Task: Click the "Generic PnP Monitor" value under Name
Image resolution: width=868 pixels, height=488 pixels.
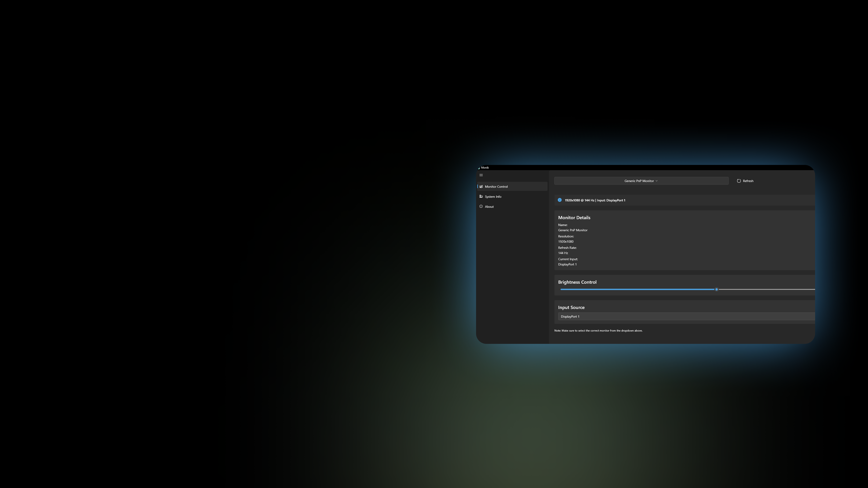Action: click(573, 230)
